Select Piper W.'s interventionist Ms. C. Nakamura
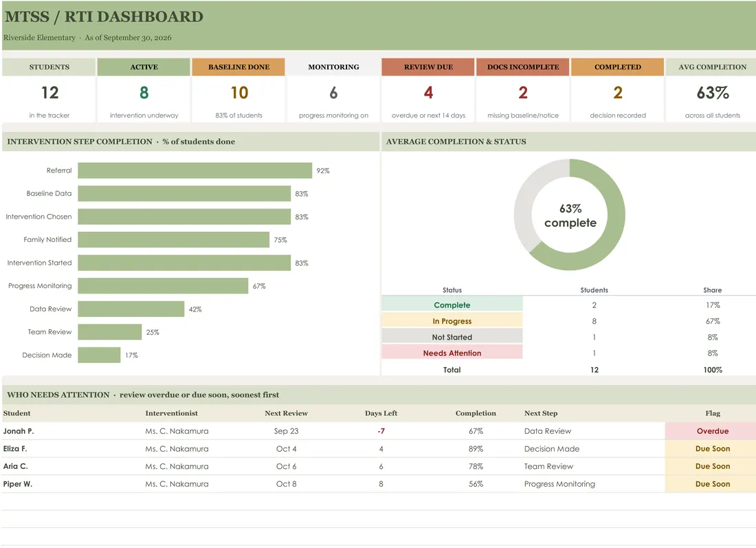The width and height of the screenshot is (756, 548). tap(177, 484)
